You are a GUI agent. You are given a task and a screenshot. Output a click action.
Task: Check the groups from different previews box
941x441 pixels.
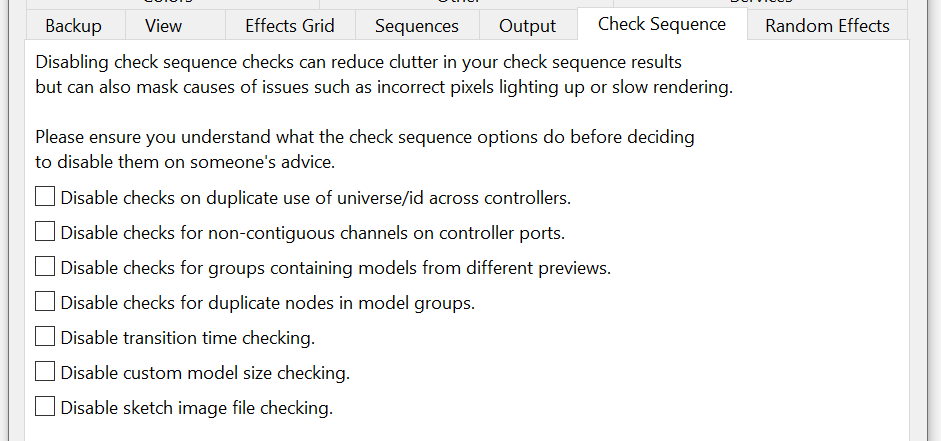point(45,267)
